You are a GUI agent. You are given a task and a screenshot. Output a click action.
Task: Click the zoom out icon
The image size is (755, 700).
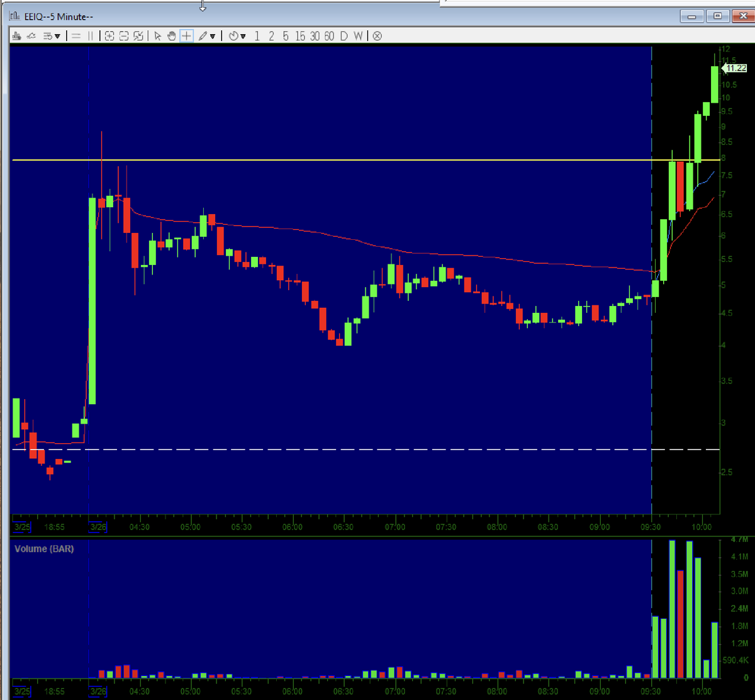click(x=124, y=36)
